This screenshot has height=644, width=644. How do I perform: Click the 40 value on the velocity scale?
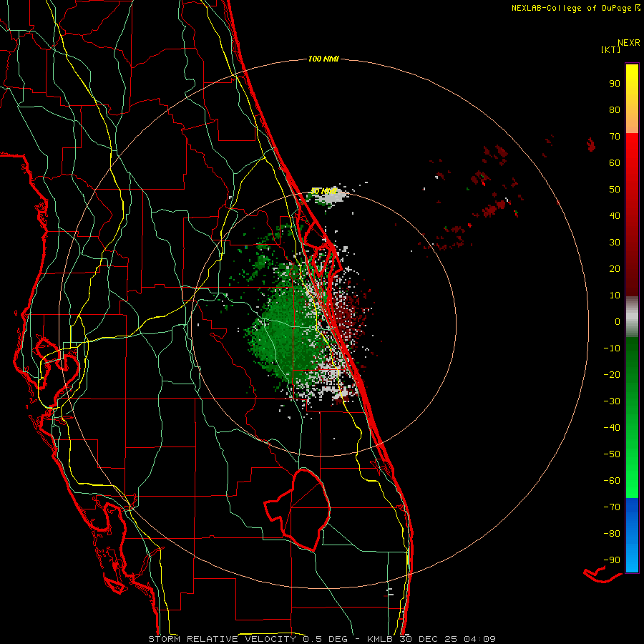point(615,216)
